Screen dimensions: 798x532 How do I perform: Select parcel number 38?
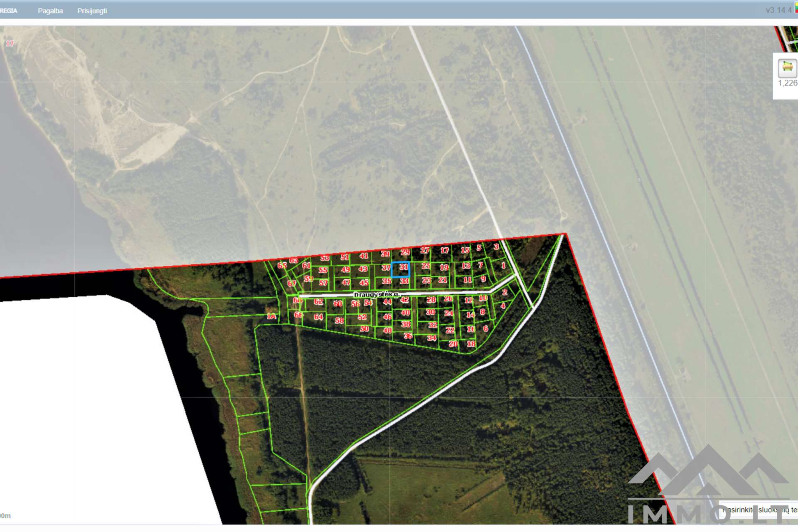click(x=406, y=324)
